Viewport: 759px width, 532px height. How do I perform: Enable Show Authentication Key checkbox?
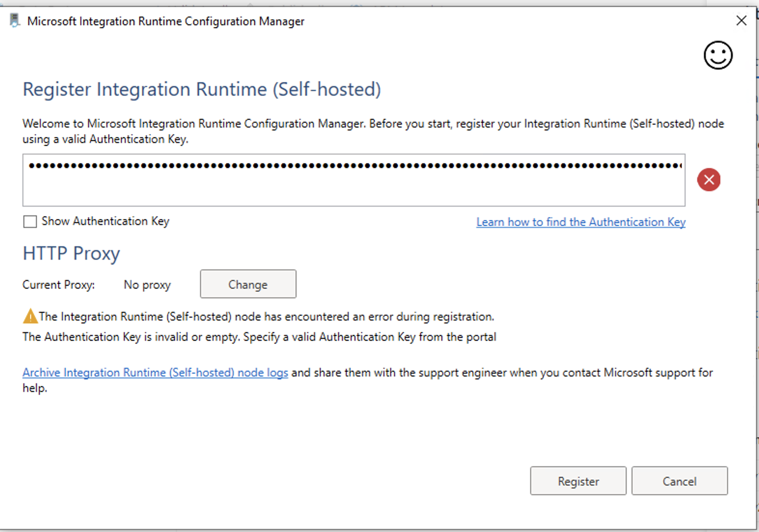click(30, 222)
